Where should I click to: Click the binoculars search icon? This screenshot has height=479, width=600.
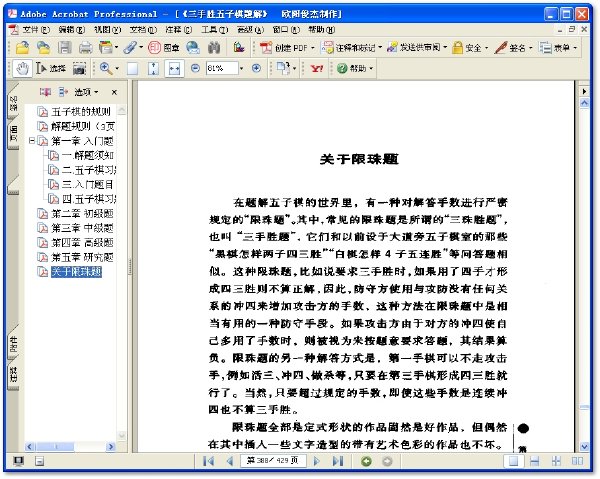coord(214,47)
